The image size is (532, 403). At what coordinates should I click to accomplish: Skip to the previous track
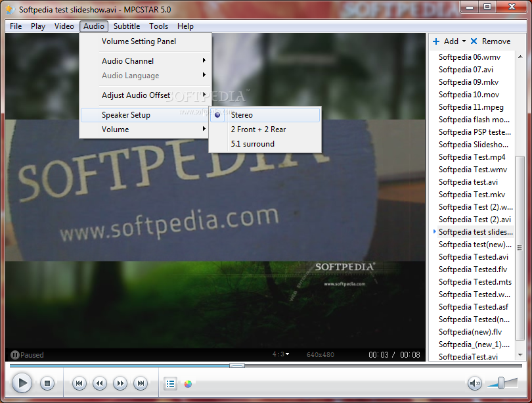(x=79, y=384)
